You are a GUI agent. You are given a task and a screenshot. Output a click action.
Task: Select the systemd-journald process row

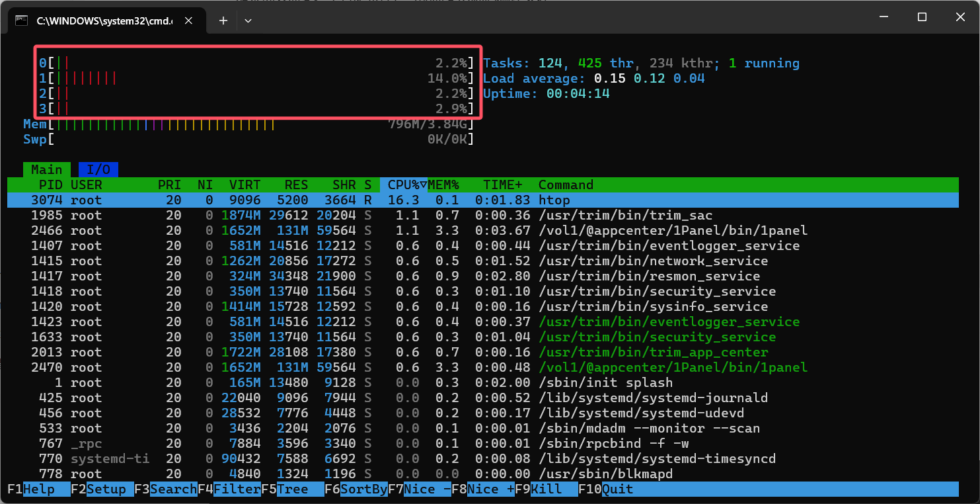[483, 398]
